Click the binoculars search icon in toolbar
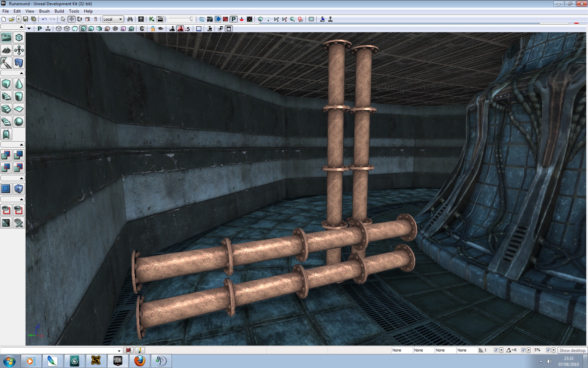Viewport: 588px width, 368px height. pos(130,19)
